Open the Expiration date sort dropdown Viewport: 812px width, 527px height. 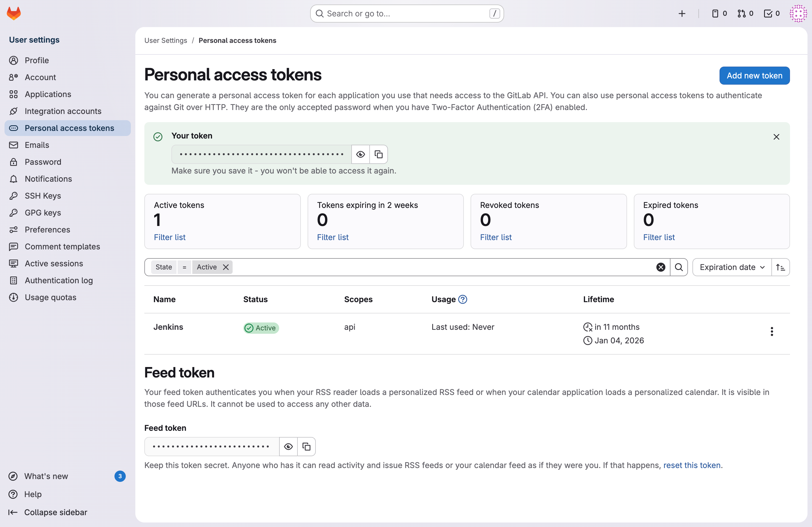click(x=732, y=267)
